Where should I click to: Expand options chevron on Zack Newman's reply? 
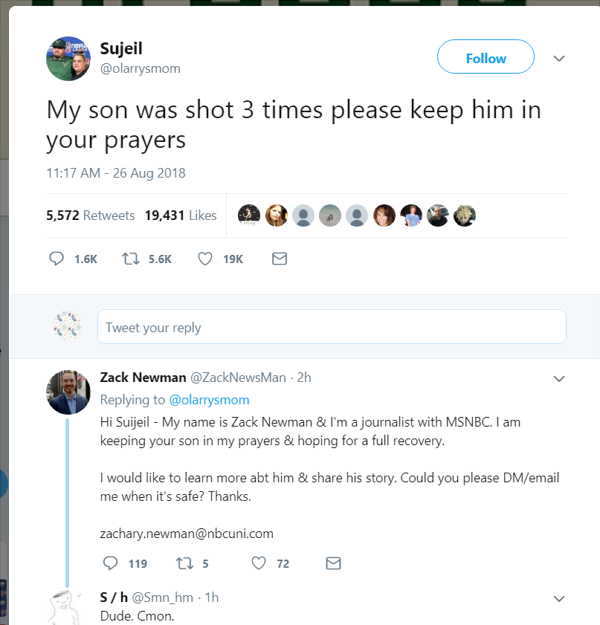pos(559,379)
